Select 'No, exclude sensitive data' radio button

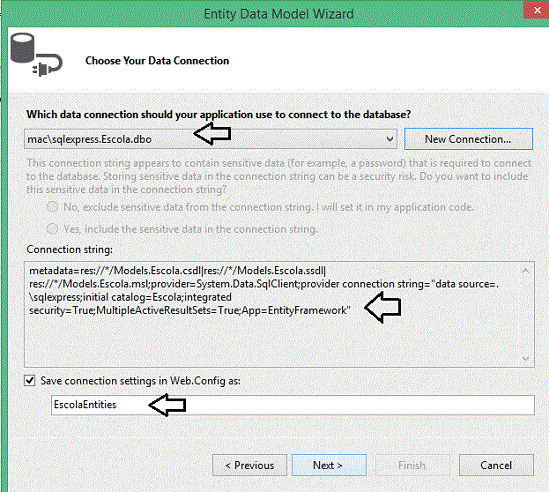(53, 207)
